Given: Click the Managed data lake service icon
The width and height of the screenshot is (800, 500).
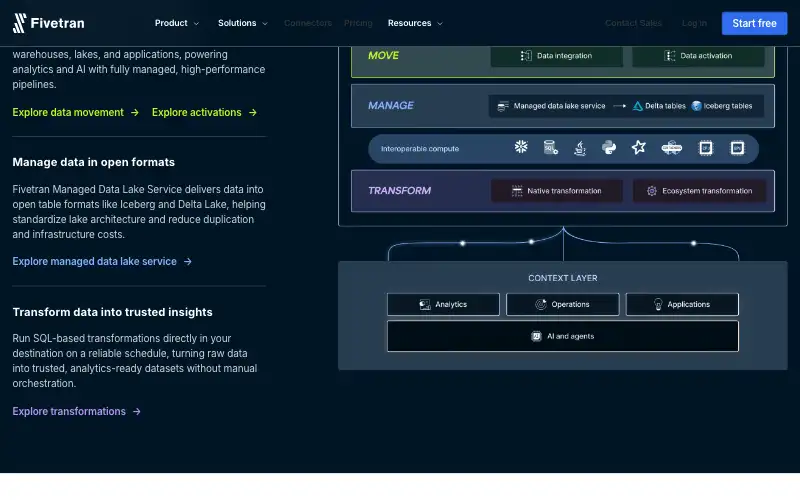Looking at the screenshot, I should coord(503,106).
